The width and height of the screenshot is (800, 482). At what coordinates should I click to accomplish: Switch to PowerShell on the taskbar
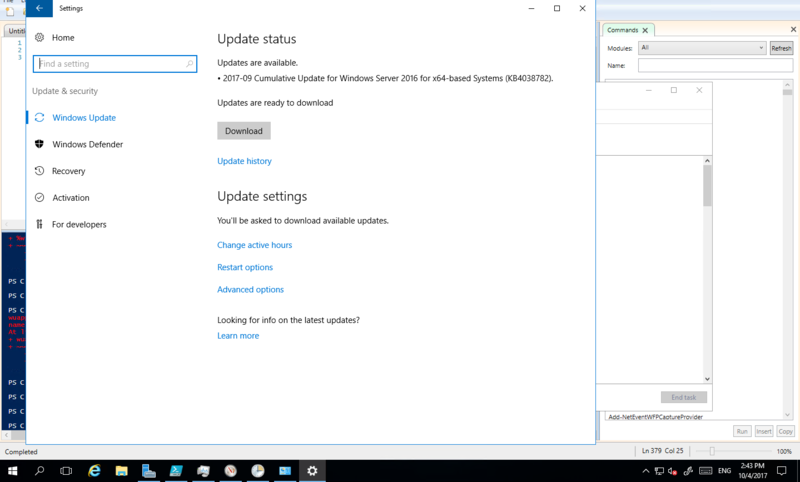176,471
